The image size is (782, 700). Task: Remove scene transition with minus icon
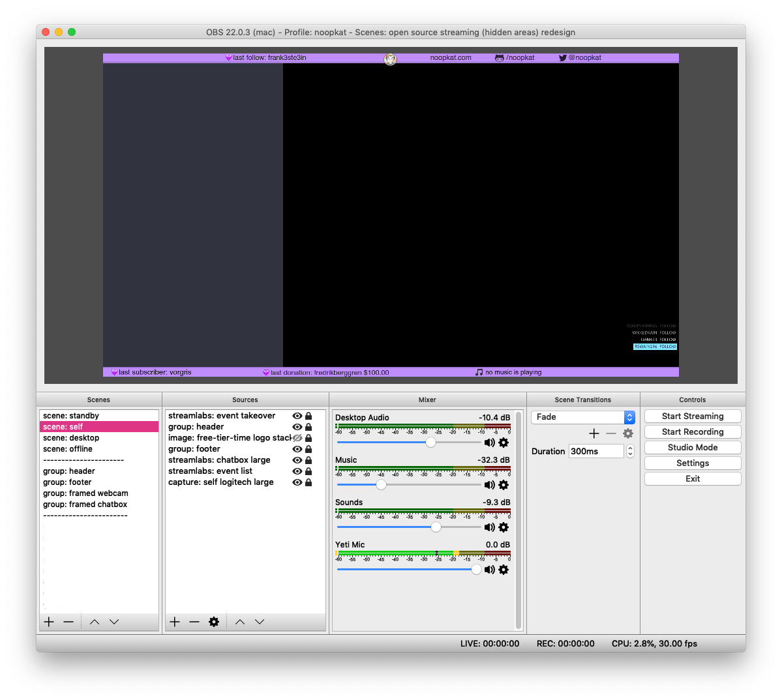(x=611, y=433)
